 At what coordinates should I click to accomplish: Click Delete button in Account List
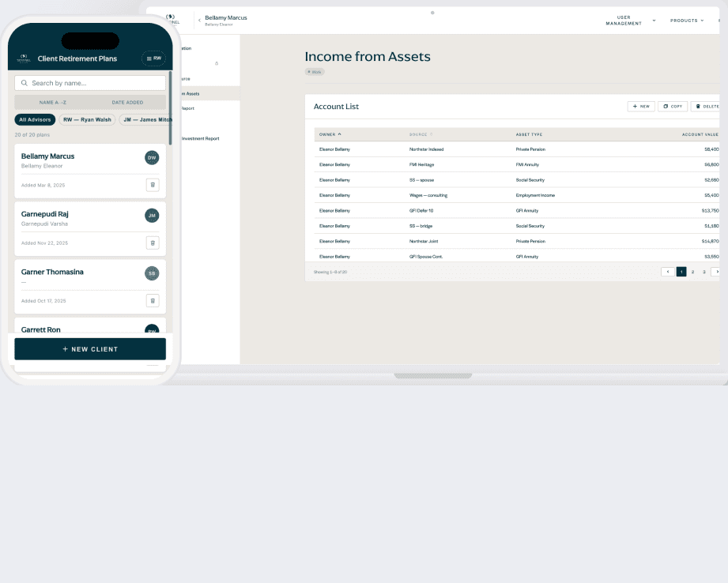click(x=706, y=107)
